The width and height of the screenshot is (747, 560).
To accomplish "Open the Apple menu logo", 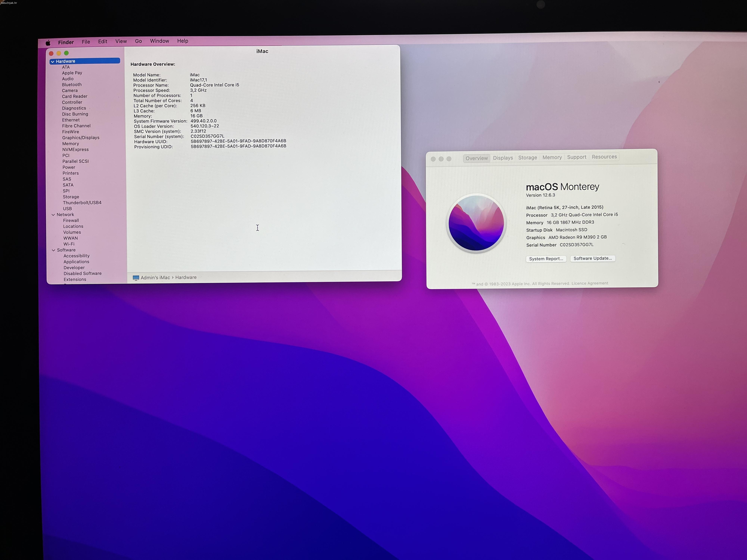I will [x=48, y=43].
